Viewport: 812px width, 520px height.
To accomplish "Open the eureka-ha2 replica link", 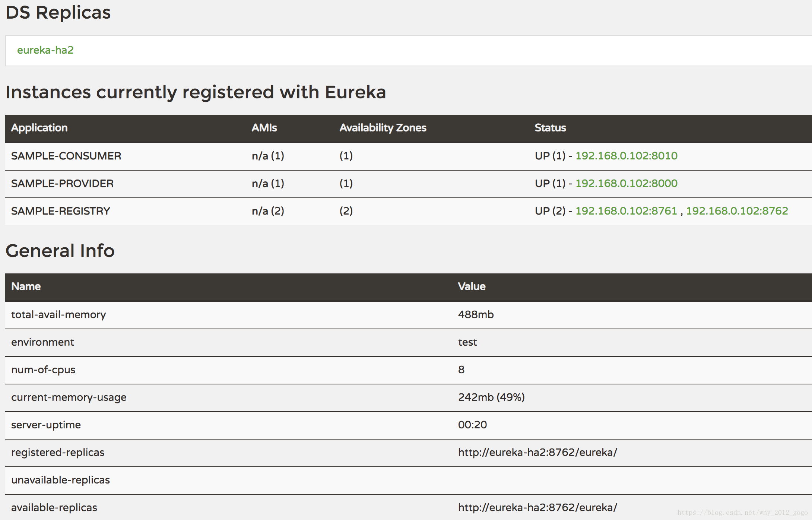I will point(45,50).
